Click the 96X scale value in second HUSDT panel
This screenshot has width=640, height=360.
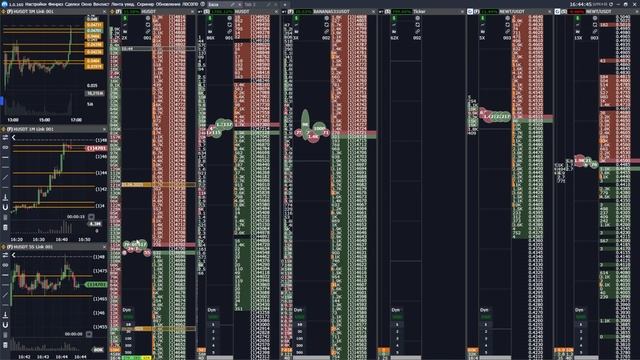pyautogui.click(x=211, y=38)
